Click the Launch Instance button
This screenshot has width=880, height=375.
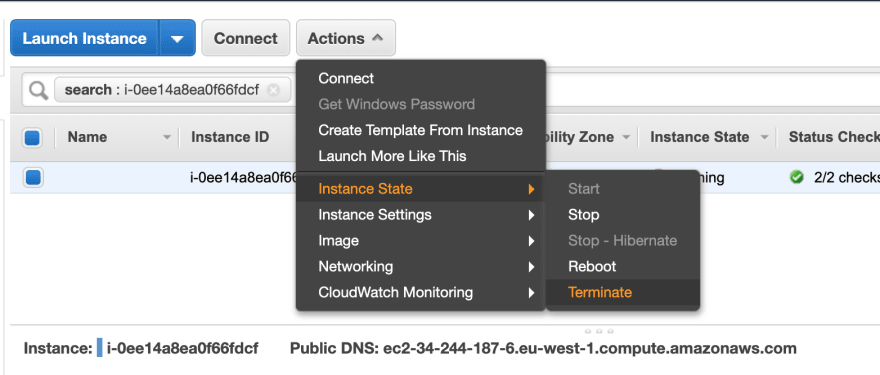click(x=85, y=38)
